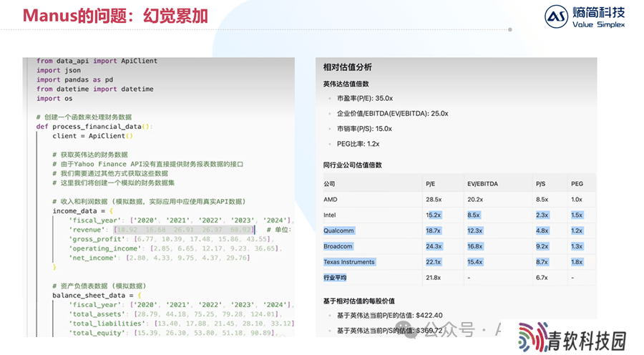
Task: Click the bullet "PEG比率: 1.2x"
Action: (358, 144)
